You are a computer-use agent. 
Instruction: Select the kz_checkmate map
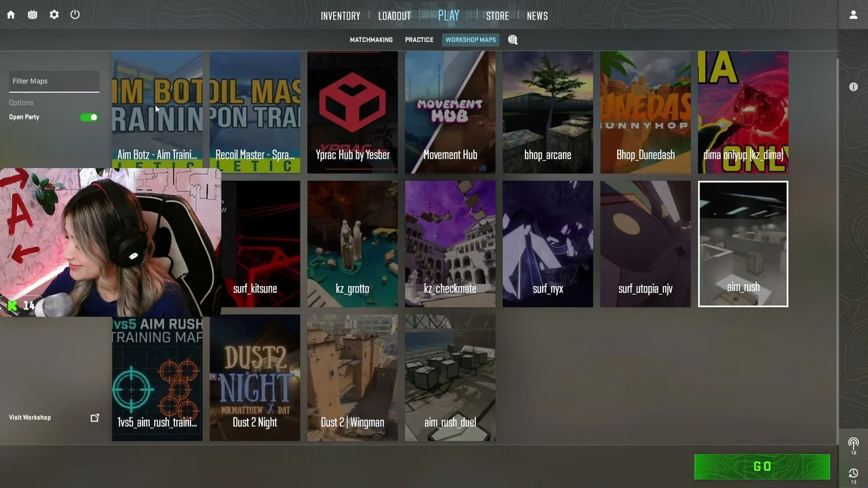450,244
